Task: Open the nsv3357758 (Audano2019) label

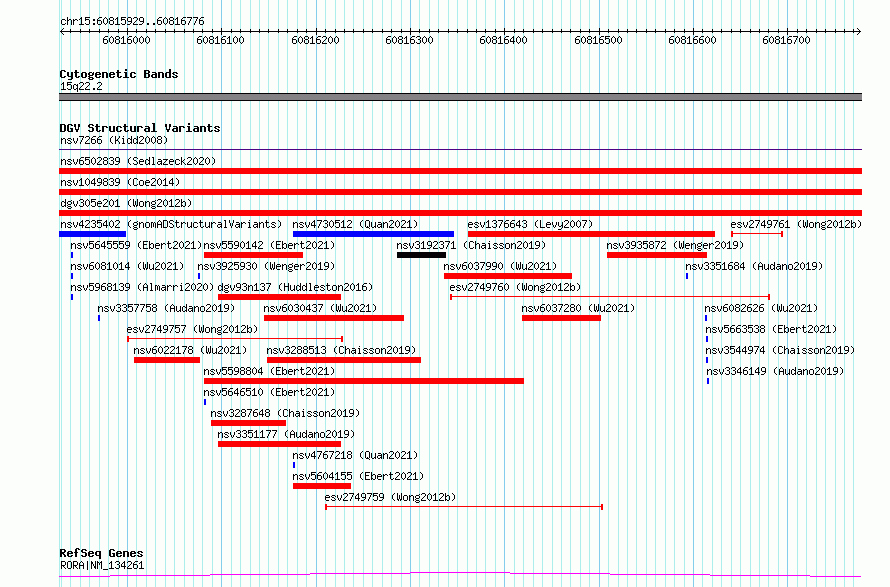Action: (x=166, y=308)
